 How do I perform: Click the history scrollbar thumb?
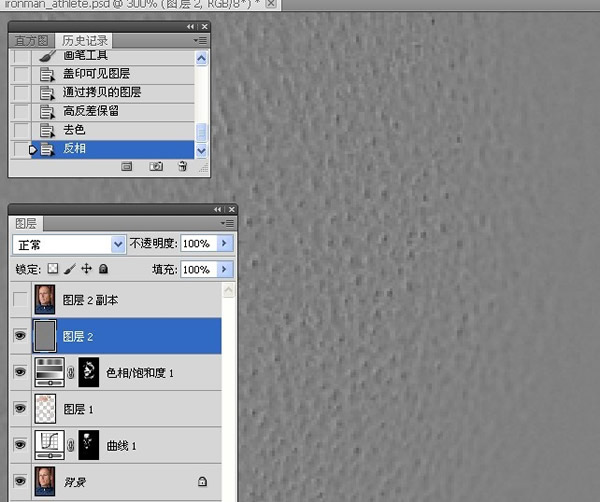click(x=201, y=132)
